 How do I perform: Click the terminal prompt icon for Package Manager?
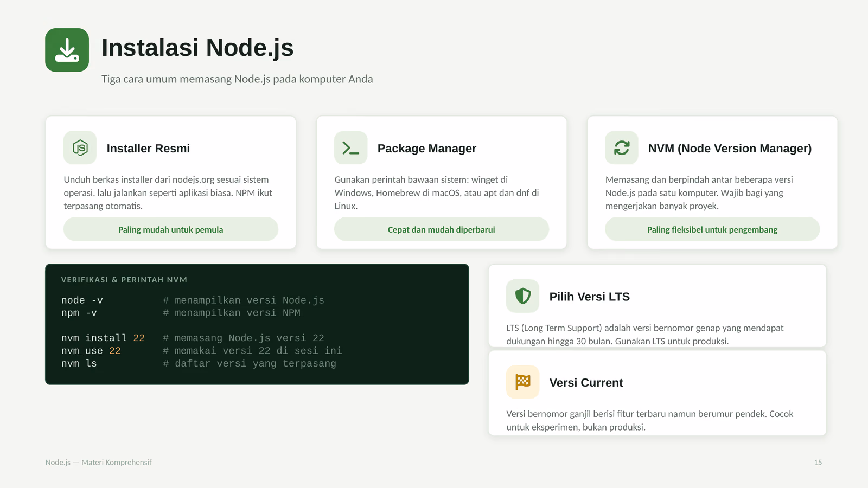350,147
